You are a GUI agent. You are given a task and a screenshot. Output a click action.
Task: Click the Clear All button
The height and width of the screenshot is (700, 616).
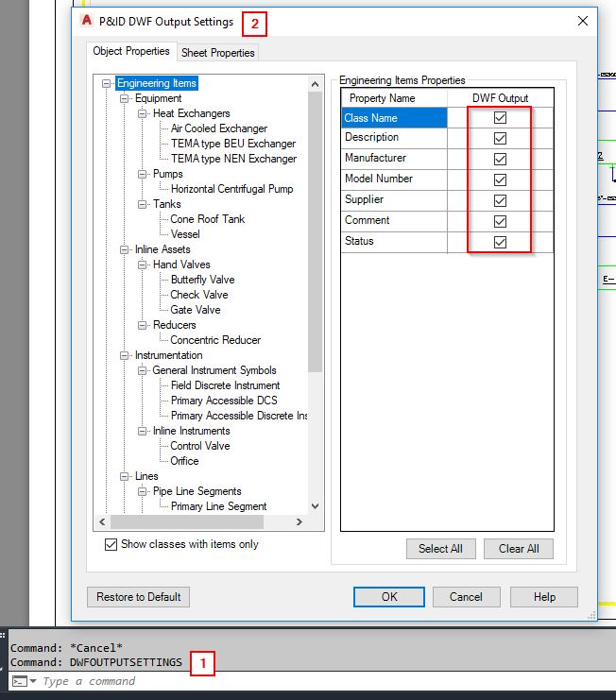point(519,549)
